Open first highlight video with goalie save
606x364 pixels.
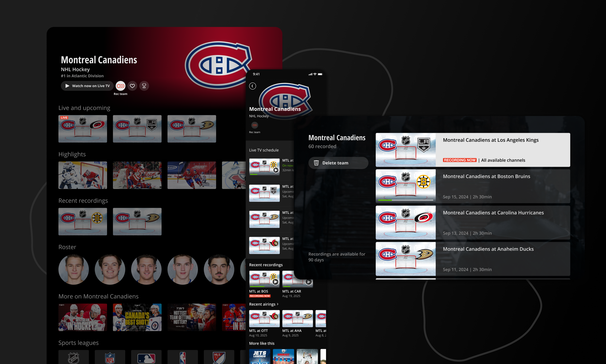(83, 175)
